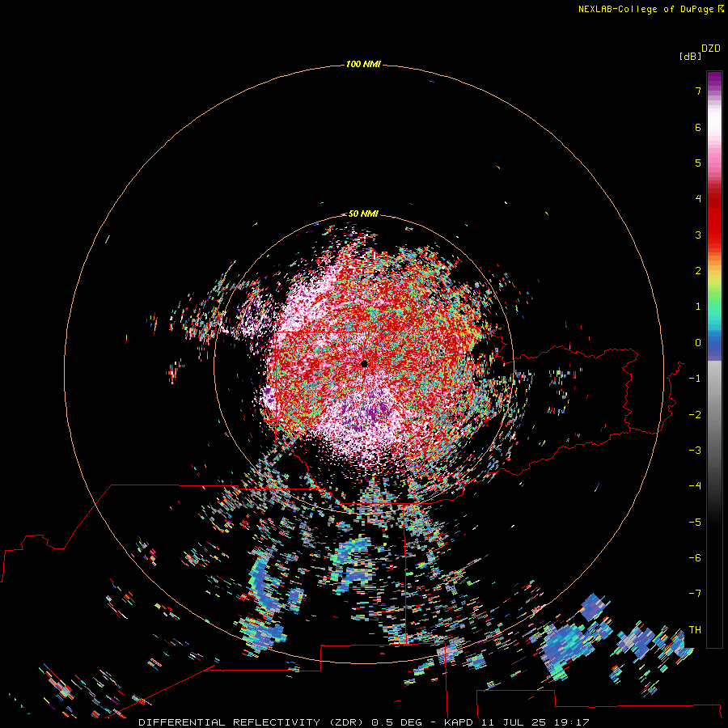
Task: Click the black radar site dot
Action: click(x=364, y=363)
